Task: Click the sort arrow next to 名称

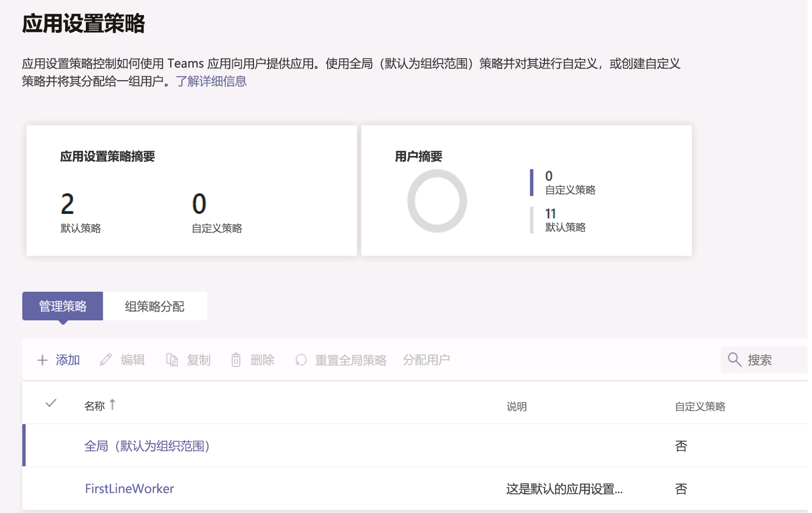Action: 112,405
